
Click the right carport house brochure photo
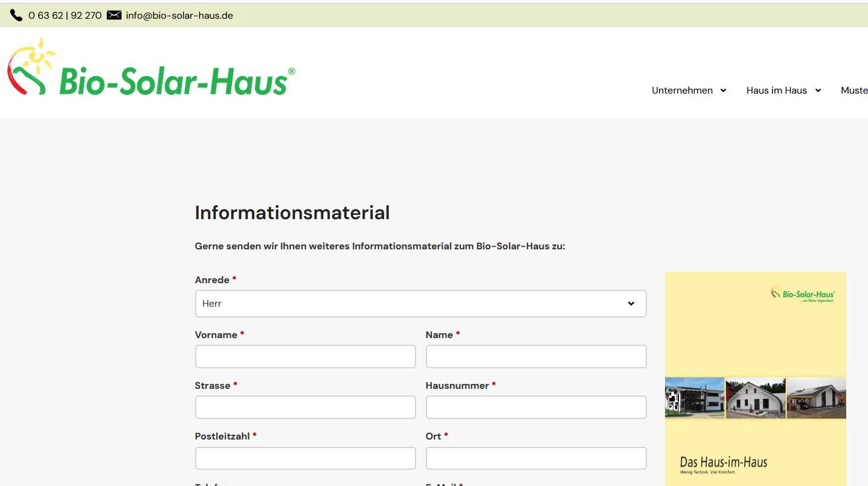[x=816, y=398]
